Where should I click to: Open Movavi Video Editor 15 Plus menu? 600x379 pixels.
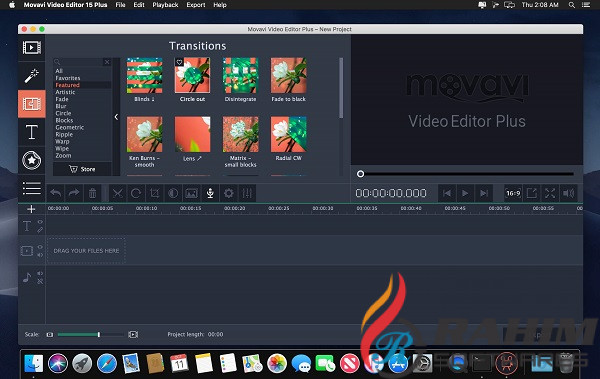coord(65,5)
